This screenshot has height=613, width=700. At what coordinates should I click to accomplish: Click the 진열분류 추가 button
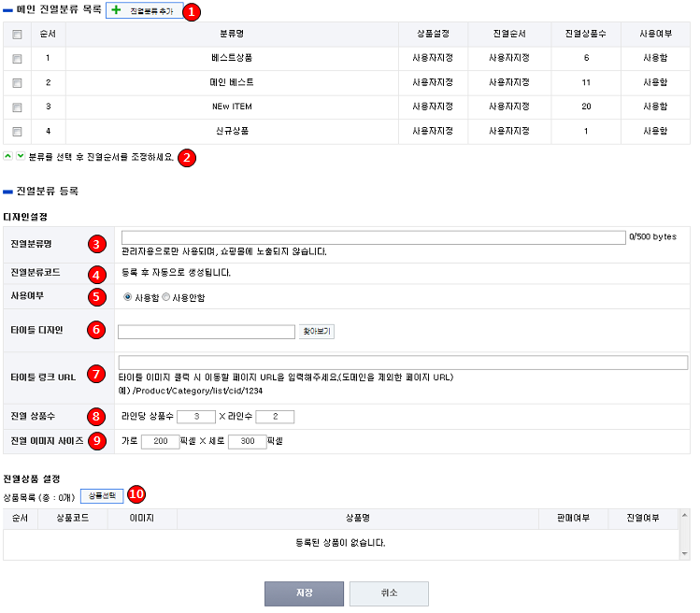click(144, 10)
